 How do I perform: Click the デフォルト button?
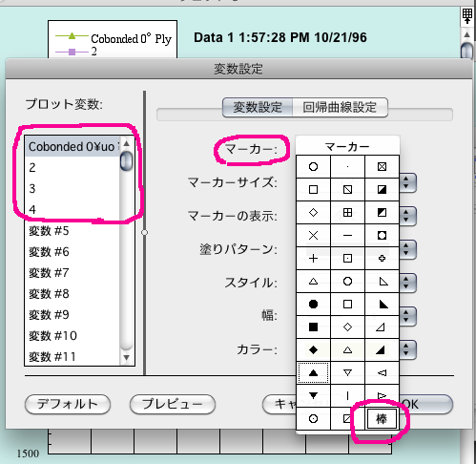(68, 404)
